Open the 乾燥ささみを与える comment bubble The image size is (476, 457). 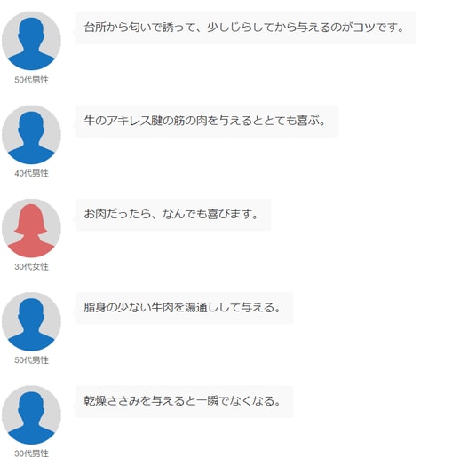point(185,401)
